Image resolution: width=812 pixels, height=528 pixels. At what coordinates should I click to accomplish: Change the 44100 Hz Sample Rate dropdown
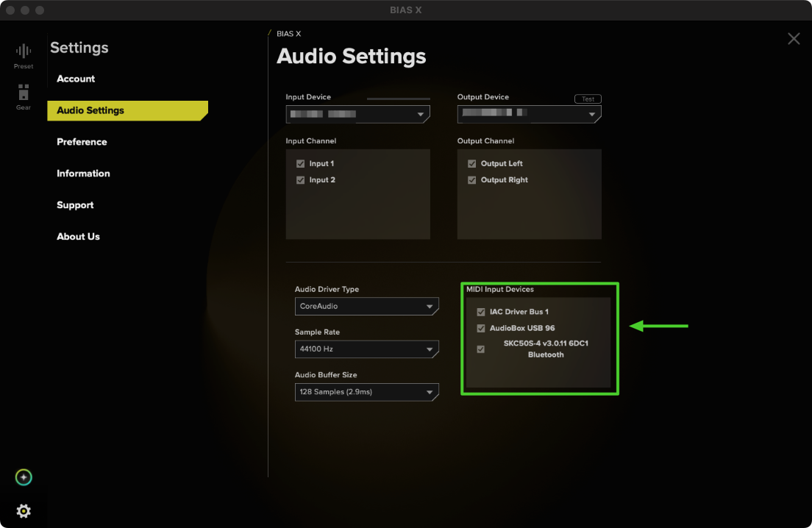(366, 349)
